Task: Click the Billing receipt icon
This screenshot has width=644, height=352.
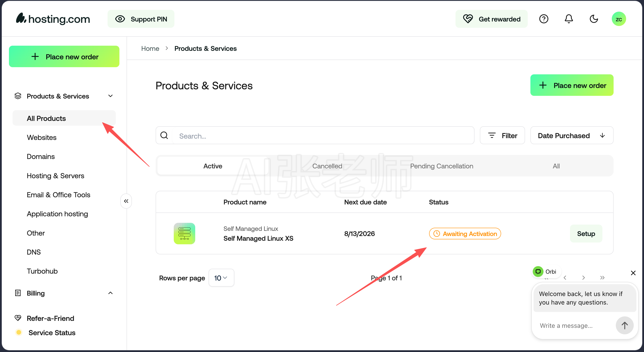Action: [x=18, y=293]
